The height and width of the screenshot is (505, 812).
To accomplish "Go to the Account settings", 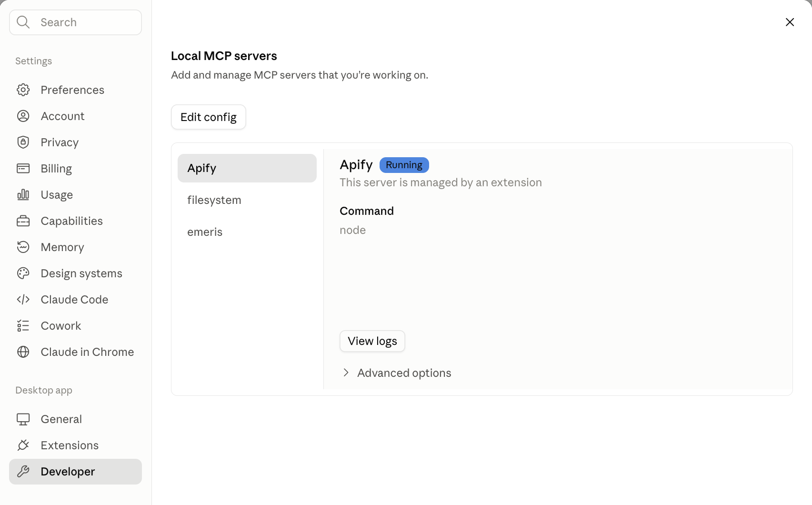I will (75, 116).
